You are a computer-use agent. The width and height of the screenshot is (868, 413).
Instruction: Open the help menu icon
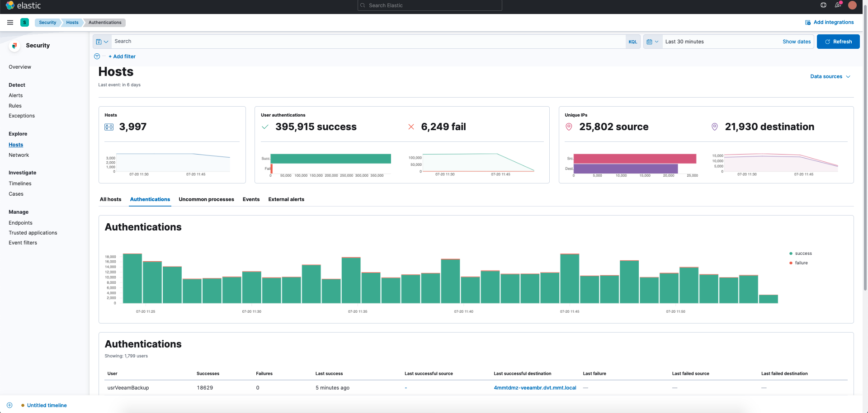(823, 5)
